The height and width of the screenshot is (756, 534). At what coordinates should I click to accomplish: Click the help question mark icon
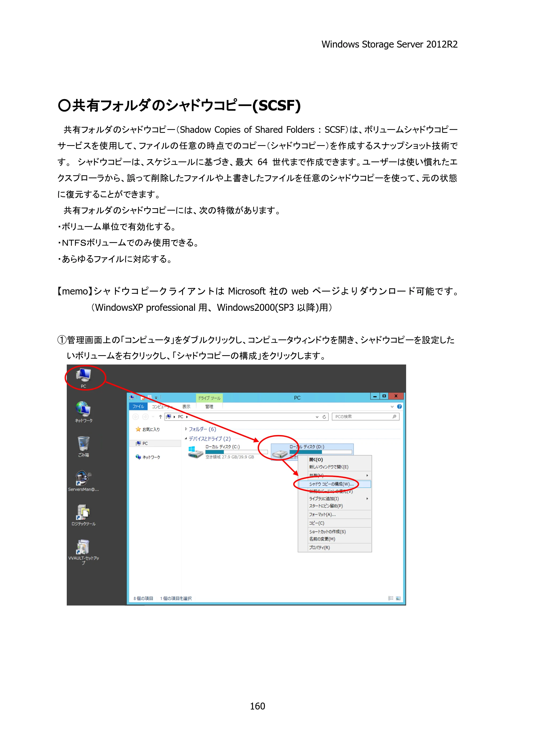coord(399,407)
